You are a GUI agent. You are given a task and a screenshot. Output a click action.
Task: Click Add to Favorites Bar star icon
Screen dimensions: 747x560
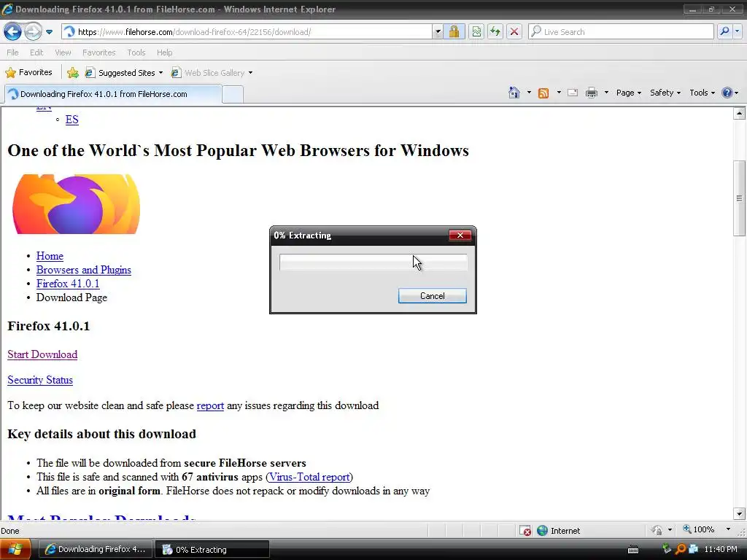coord(73,72)
